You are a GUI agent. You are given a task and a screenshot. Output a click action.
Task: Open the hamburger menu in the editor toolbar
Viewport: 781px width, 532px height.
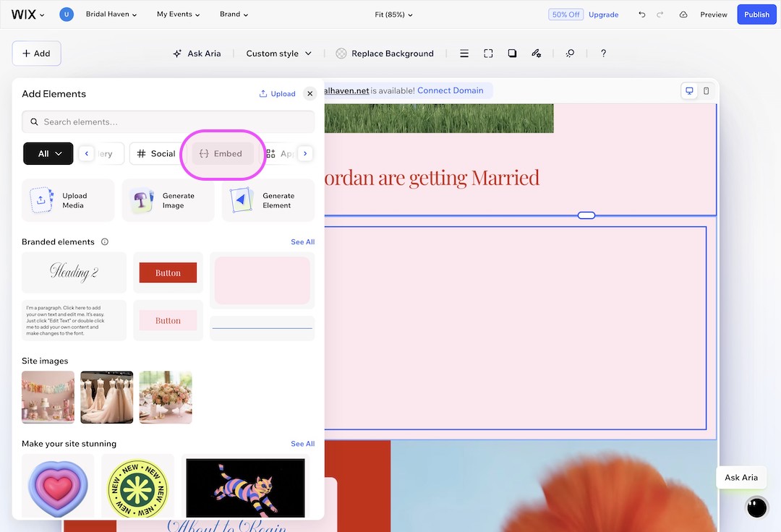coord(464,53)
